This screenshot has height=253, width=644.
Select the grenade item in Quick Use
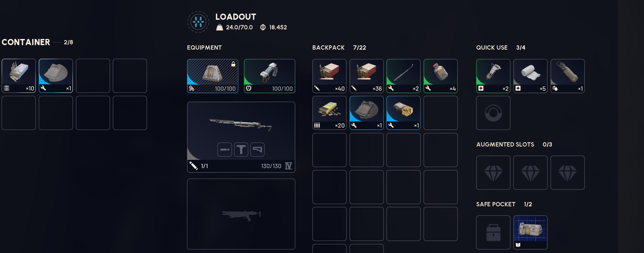pos(567,76)
